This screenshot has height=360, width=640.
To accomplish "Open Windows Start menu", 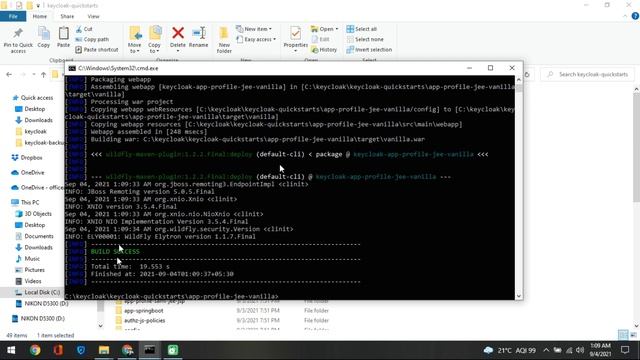I will [11, 350].
